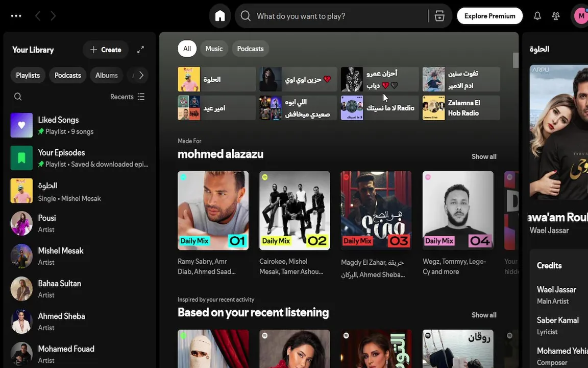Click the search magnifier icon in top bar
588x368 pixels.
[x=246, y=16]
